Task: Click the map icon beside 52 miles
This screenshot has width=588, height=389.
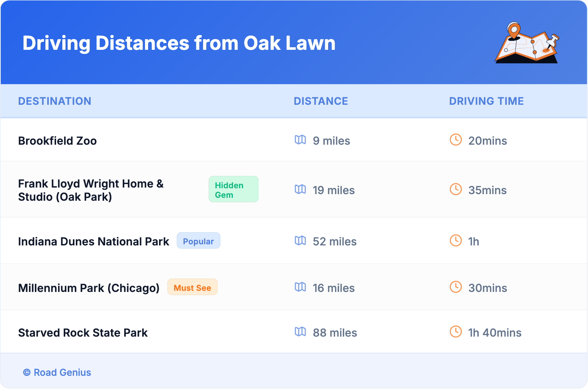Action: click(300, 241)
